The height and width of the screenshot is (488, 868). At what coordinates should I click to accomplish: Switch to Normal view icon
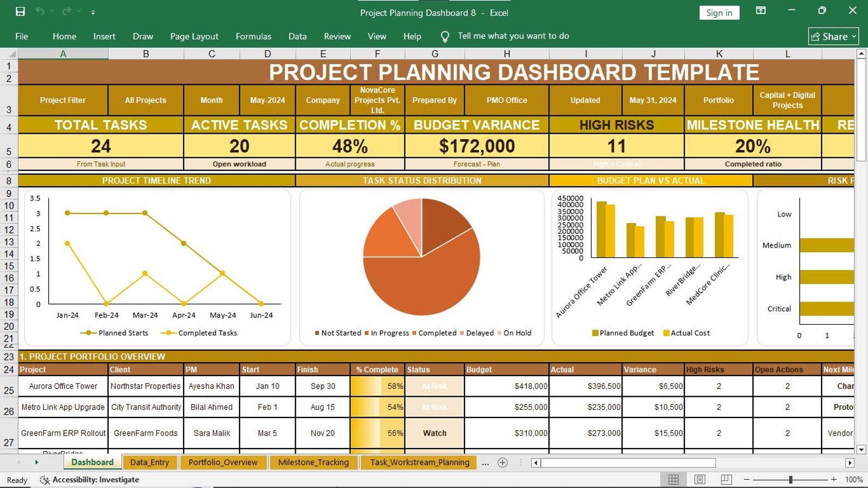click(673, 479)
